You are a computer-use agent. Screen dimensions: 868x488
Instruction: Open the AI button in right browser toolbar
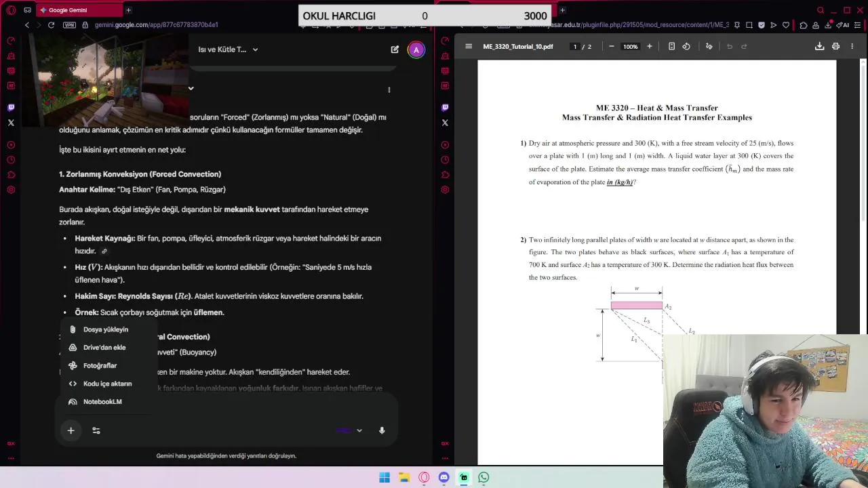(842, 25)
